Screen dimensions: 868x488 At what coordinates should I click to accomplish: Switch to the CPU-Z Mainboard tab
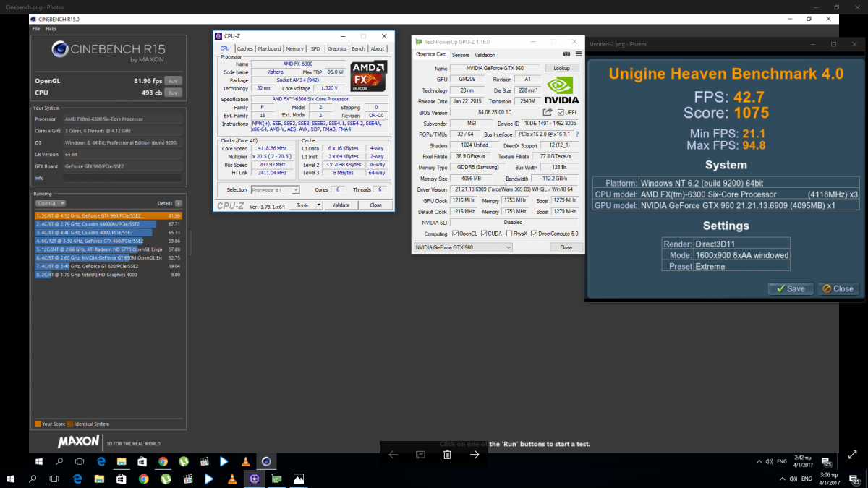270,48
